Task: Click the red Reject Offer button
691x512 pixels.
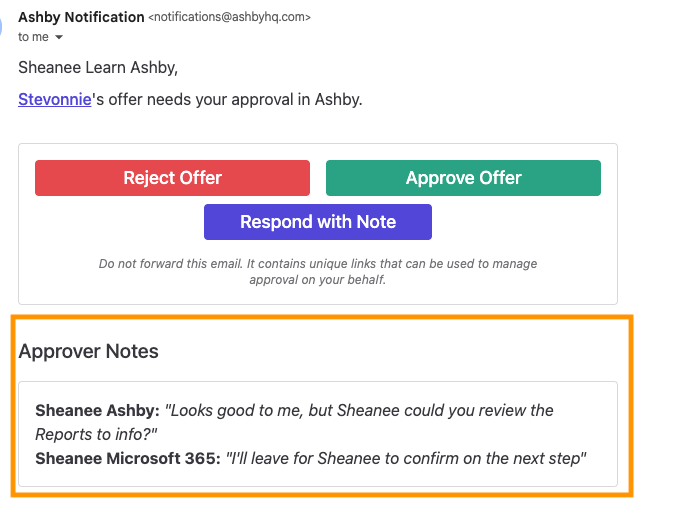Action: [x=172, y=178]
